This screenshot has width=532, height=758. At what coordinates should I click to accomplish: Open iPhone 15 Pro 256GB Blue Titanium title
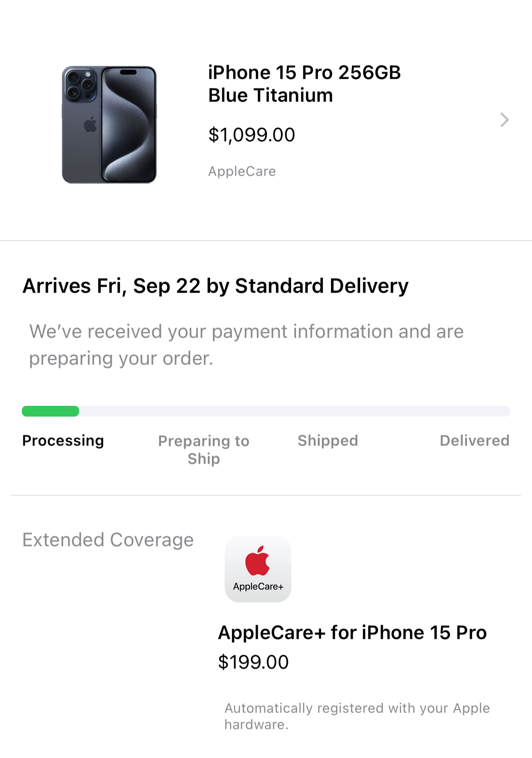click(304, 84)
